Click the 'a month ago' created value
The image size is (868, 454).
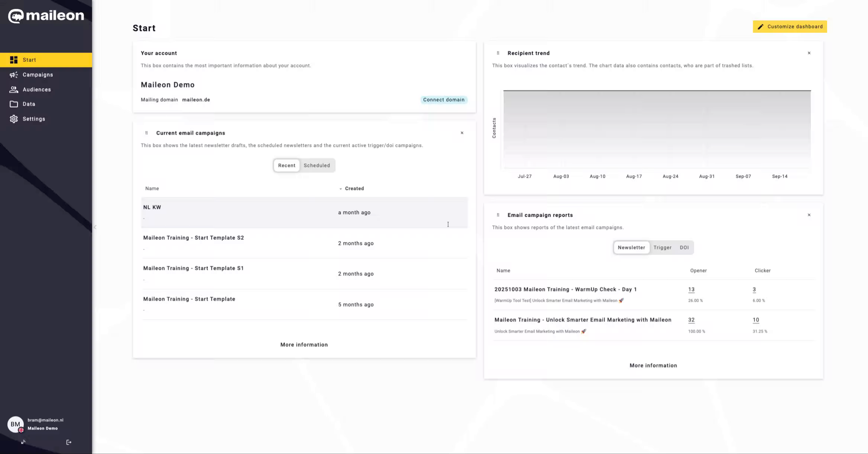[354, 213]
